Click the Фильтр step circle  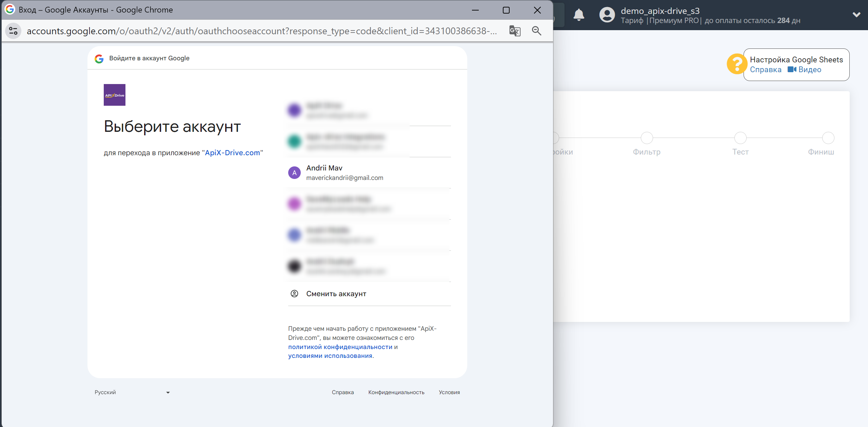point(647,138)
